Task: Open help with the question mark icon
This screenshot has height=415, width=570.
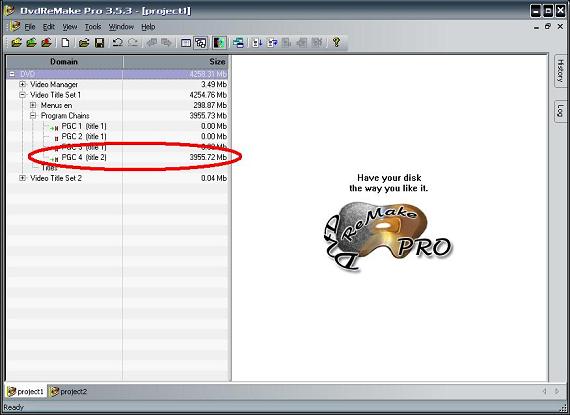Action: [336, 43]
